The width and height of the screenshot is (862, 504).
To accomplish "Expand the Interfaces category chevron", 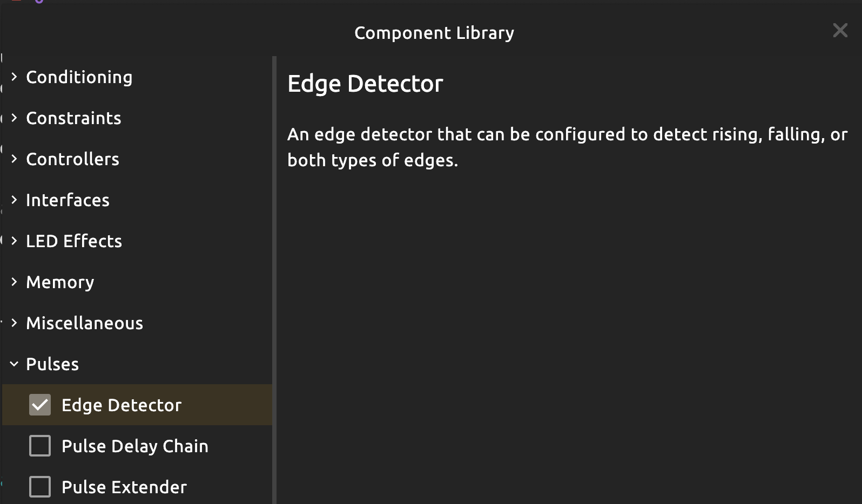I will 15,200.
